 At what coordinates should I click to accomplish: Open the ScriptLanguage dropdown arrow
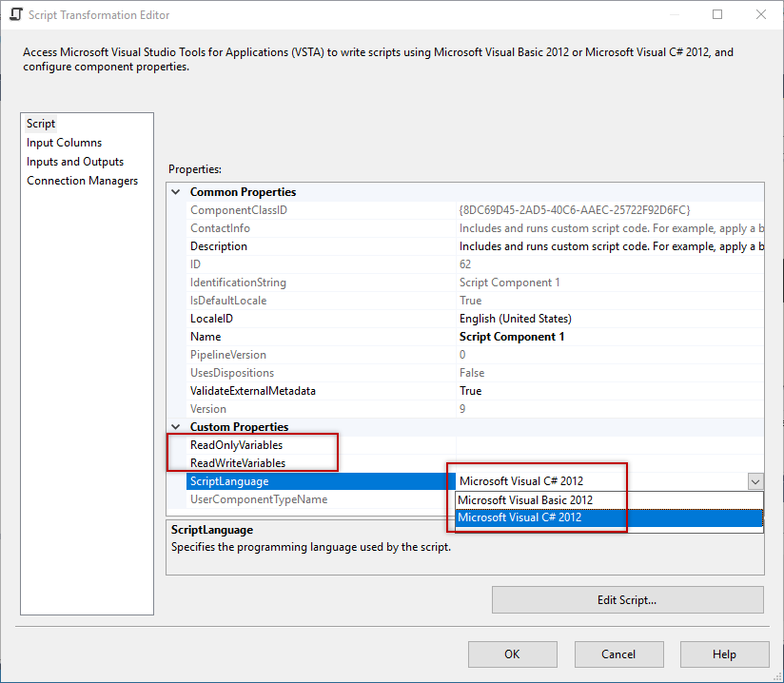[x=755, y=481]
